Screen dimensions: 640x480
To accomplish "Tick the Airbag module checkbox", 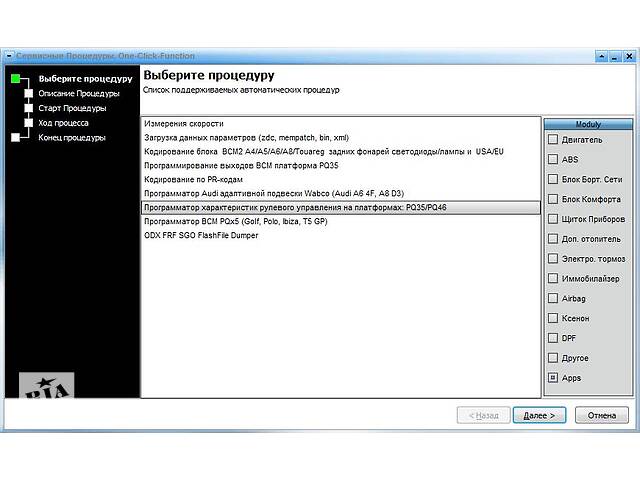I will pos(553,298).
